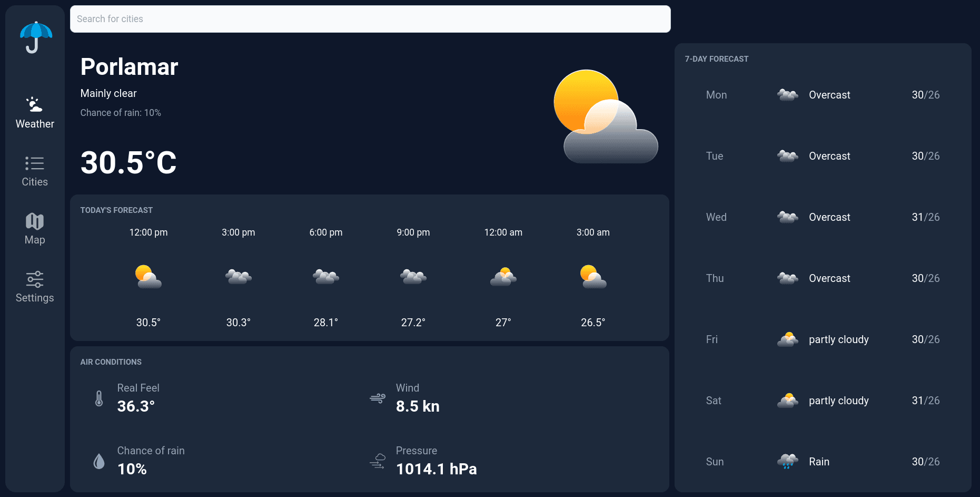Click the water drop icon for Chance of rain
This screenshot has width=980, height=497.
pyautogui.click(x=99, y=461)
